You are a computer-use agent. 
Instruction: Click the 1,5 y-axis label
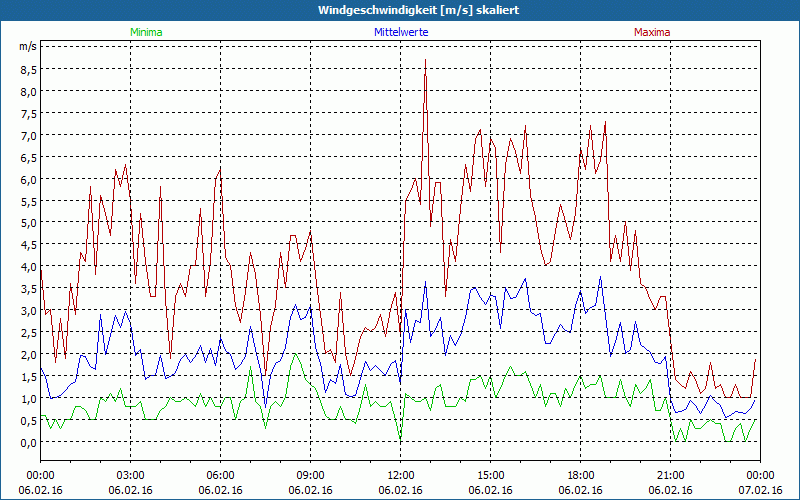28,377
